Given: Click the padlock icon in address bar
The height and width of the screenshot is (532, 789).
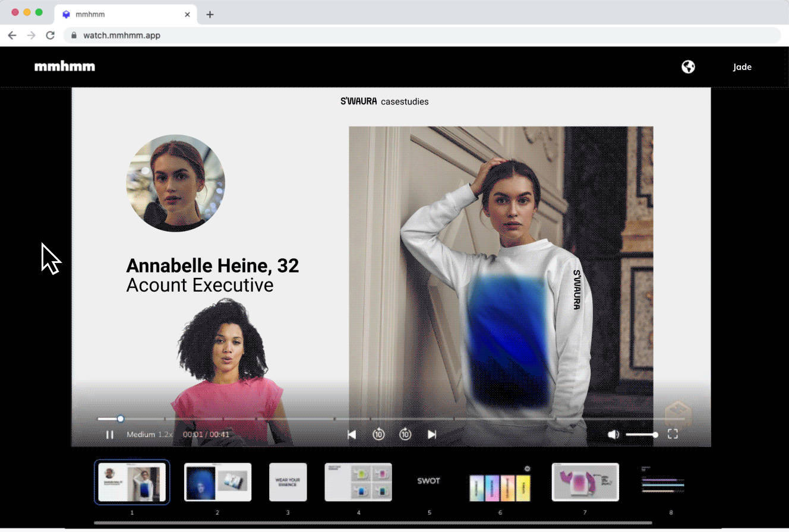Looking at the screenshot, I should (74, 35).
